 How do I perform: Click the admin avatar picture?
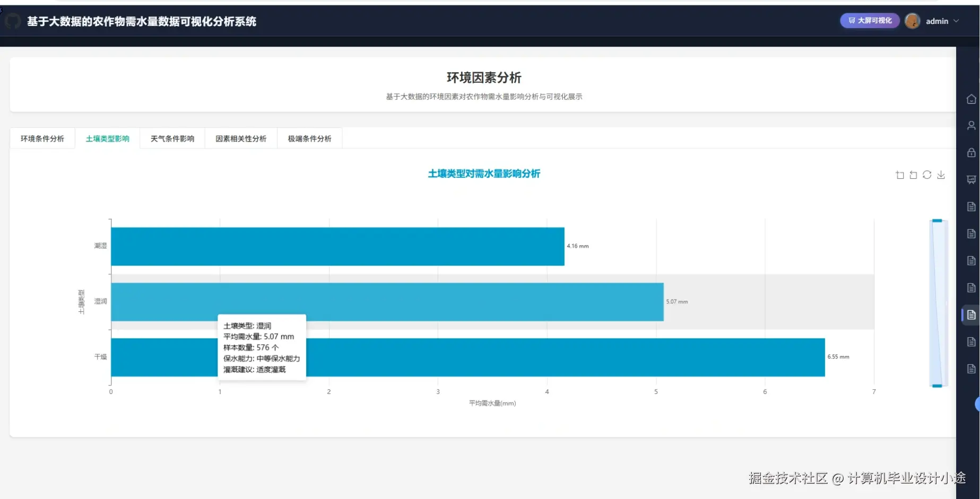912,21
